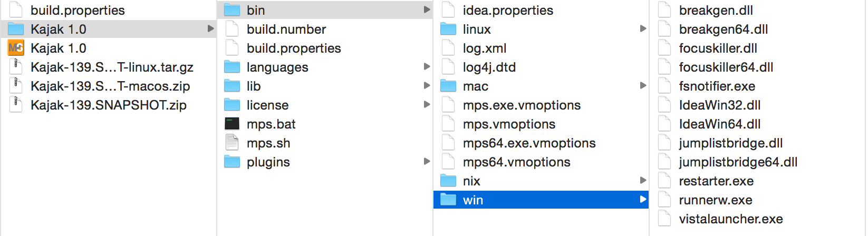Select the idea.properties file

point(508,10)
